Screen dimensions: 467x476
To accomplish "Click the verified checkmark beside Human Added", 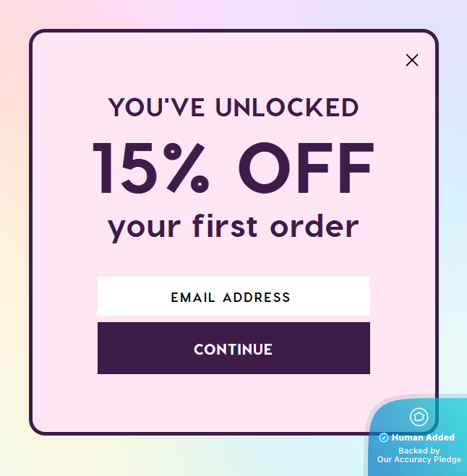I will [383, 438].
